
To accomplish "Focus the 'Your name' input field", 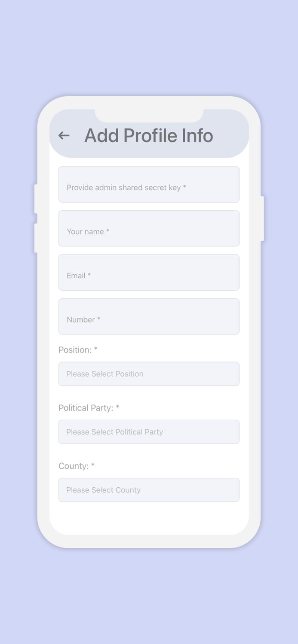I will 149,228.
